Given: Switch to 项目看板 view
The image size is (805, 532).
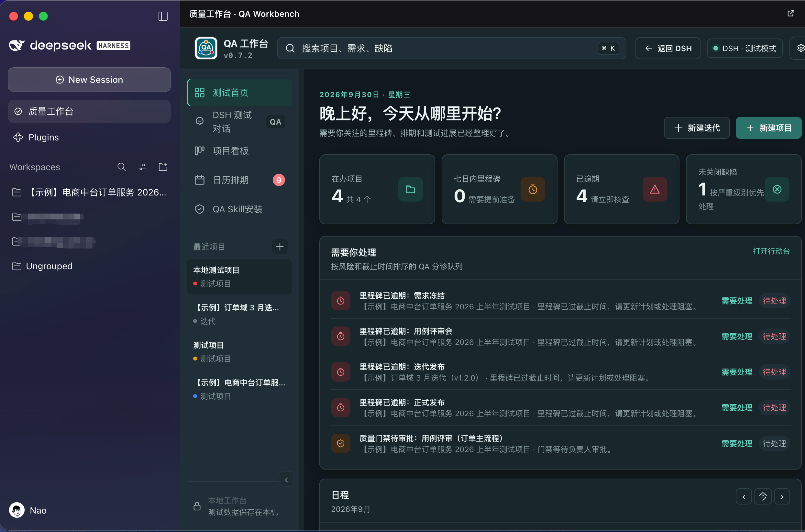Looking at the screenshot, I should pyautogui.click(x=239, y=151).
